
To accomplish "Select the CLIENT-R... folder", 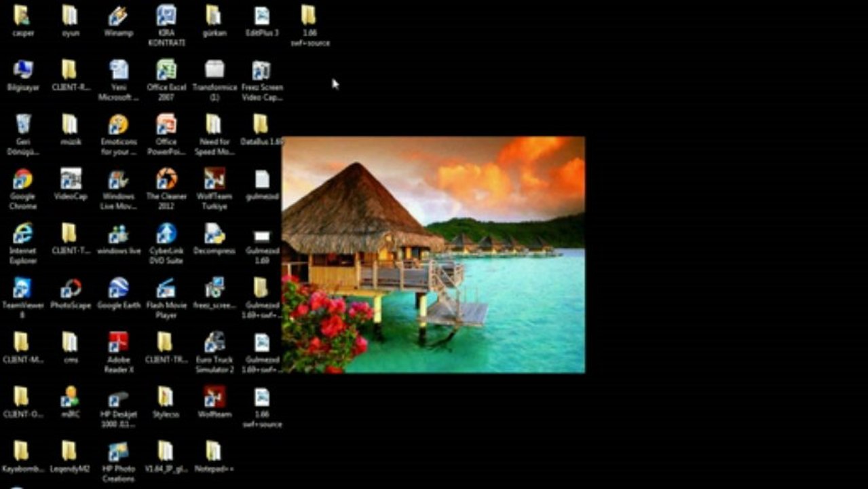I will (x=70, y=69).
